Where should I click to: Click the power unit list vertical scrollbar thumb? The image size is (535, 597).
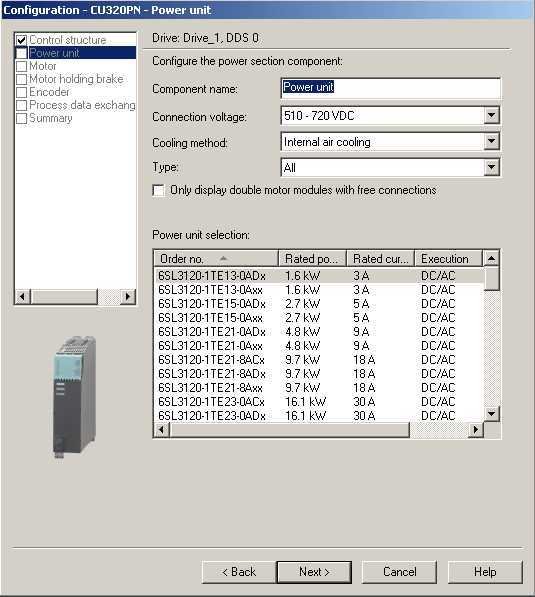pos(491,279)
